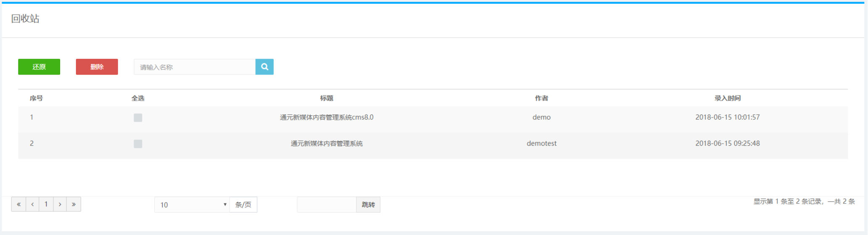The image size is (868, 235).
Task: Select page number 1 in pagination
Action: click(46, 204)
